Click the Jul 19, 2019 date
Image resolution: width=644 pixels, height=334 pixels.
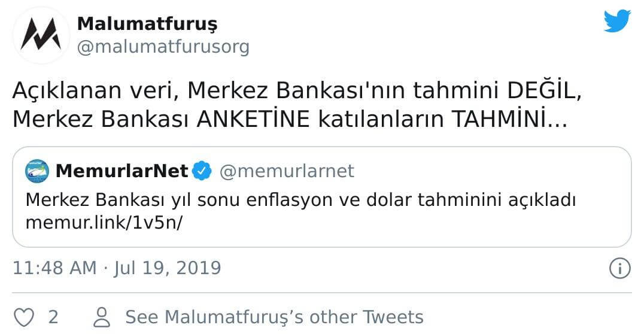[x=168, y=268]
